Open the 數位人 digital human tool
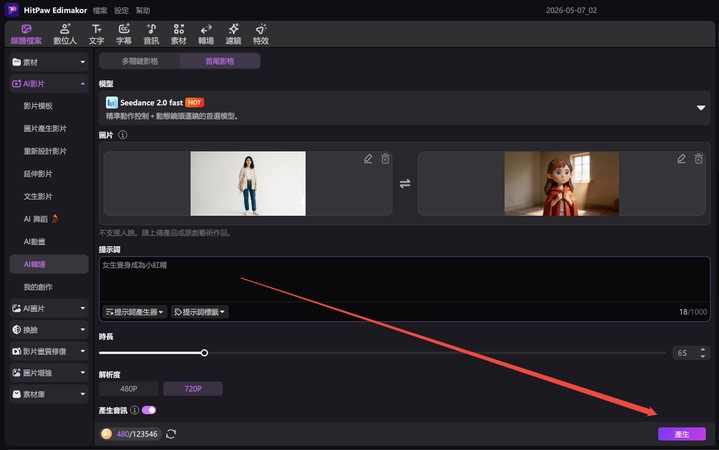Screen dimensions: 719x450 (x=65, y=34)
